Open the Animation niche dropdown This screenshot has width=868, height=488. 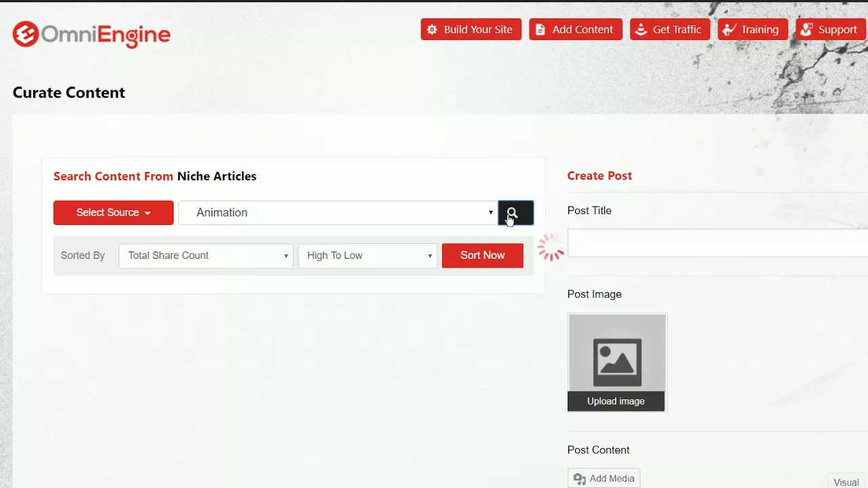tap(338, 213)
